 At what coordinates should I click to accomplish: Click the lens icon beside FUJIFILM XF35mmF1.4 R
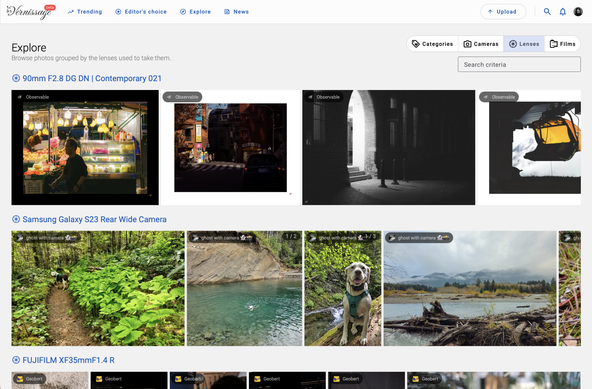[16, 360]
